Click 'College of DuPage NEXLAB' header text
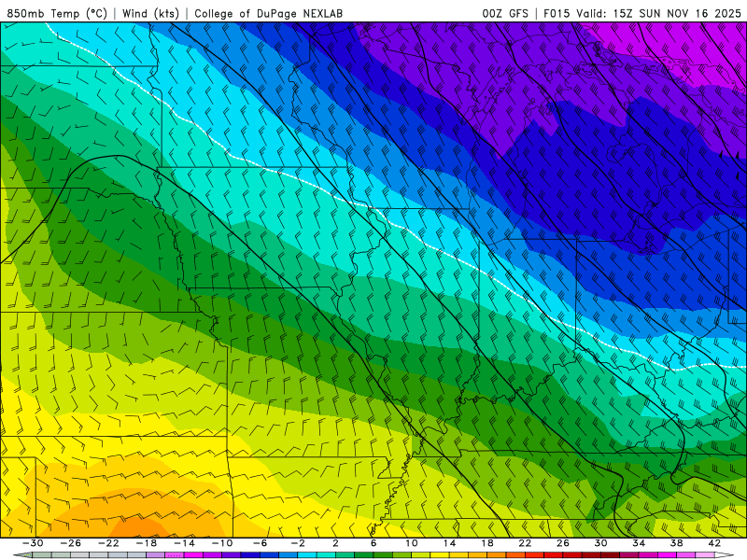 pyautogui.click(x=268, y=13)
